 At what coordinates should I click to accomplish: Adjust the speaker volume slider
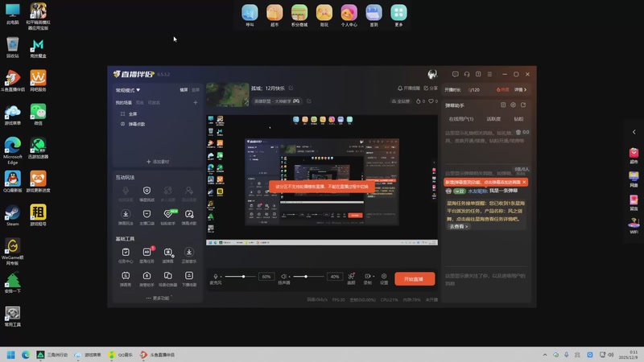tap(308, 276)
